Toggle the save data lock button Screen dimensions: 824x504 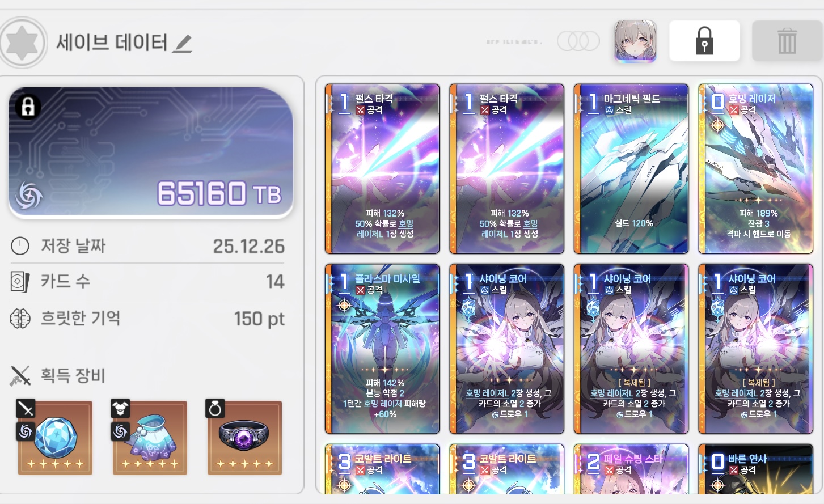(x=704, y=41)
